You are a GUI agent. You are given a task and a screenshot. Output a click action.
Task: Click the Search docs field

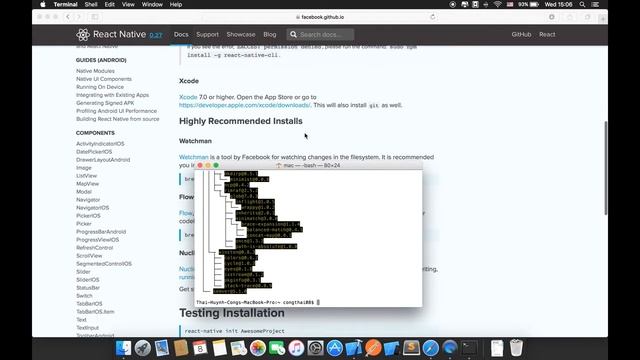(x=320, y=35)
